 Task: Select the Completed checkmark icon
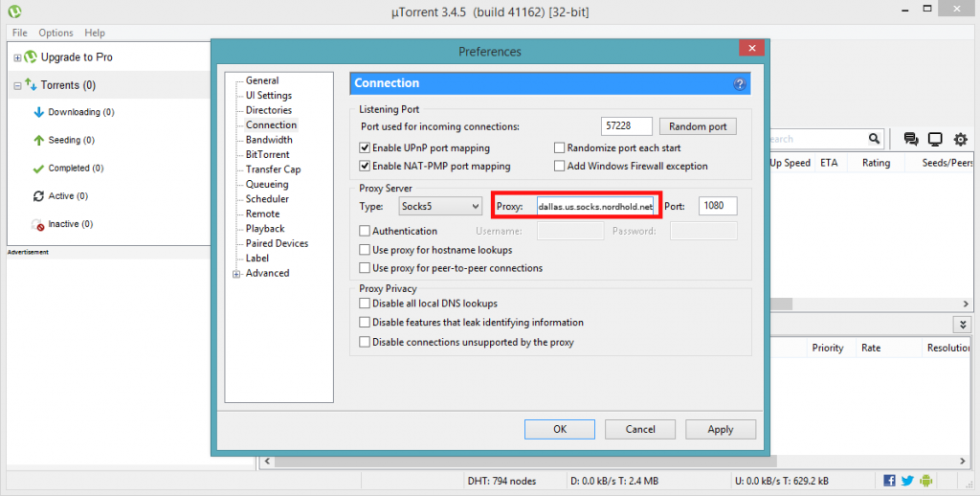tap(38, 169)
